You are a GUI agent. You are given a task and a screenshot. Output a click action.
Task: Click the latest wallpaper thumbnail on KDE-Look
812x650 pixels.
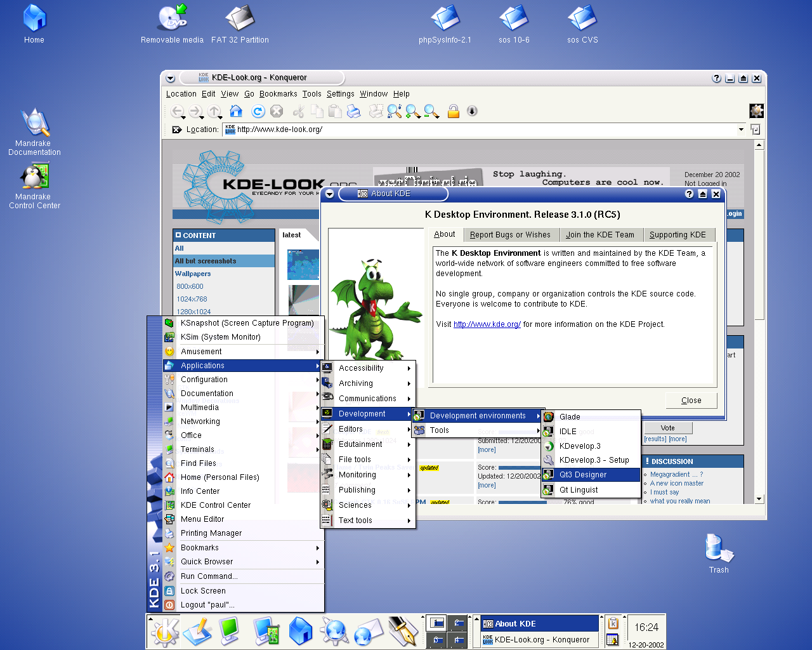(303, 265)
